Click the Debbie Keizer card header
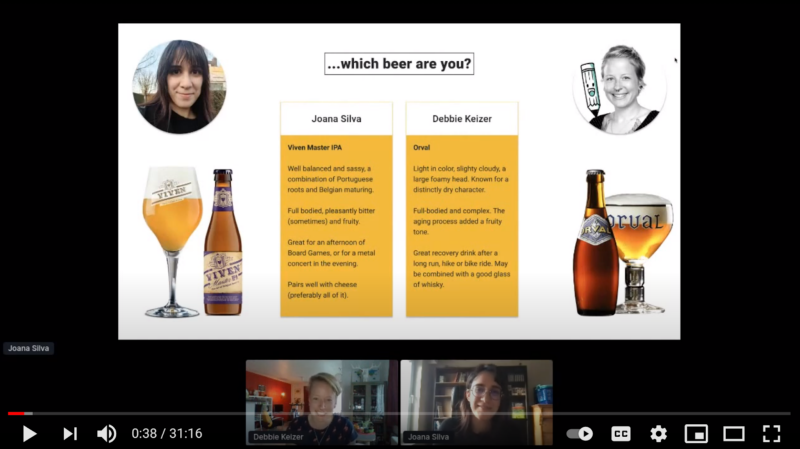Screen dimensions: 800x449 pyautogui.click(x=462, y=118)
